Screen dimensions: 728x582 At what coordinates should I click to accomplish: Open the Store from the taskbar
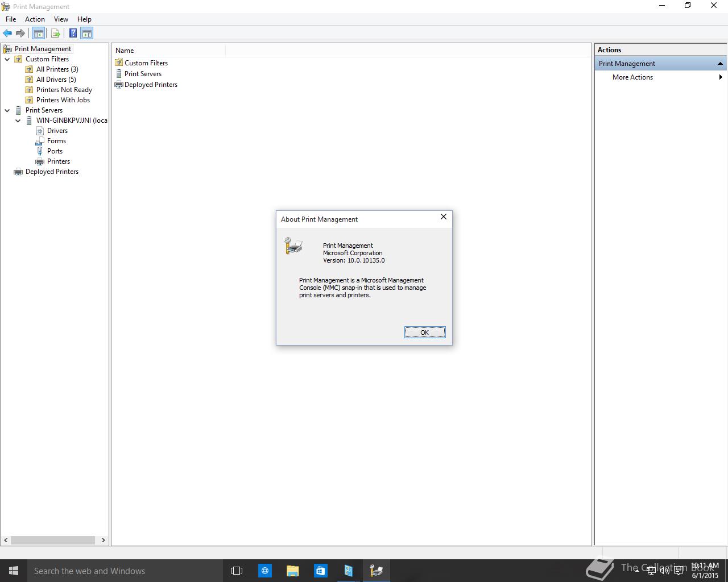(320, 571)
